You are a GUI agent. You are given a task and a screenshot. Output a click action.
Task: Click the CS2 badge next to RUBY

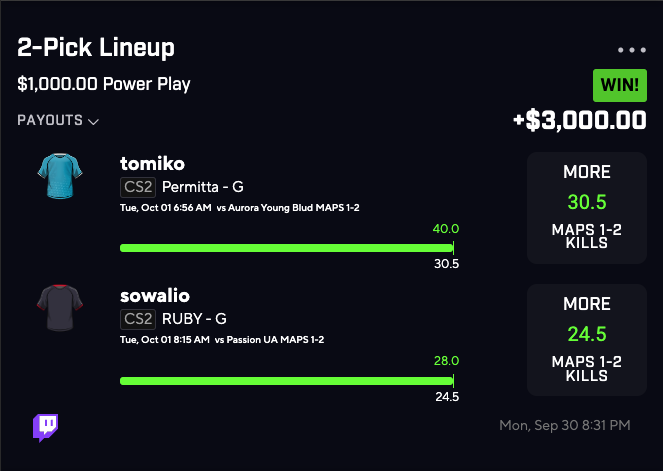tap(137, 319)
